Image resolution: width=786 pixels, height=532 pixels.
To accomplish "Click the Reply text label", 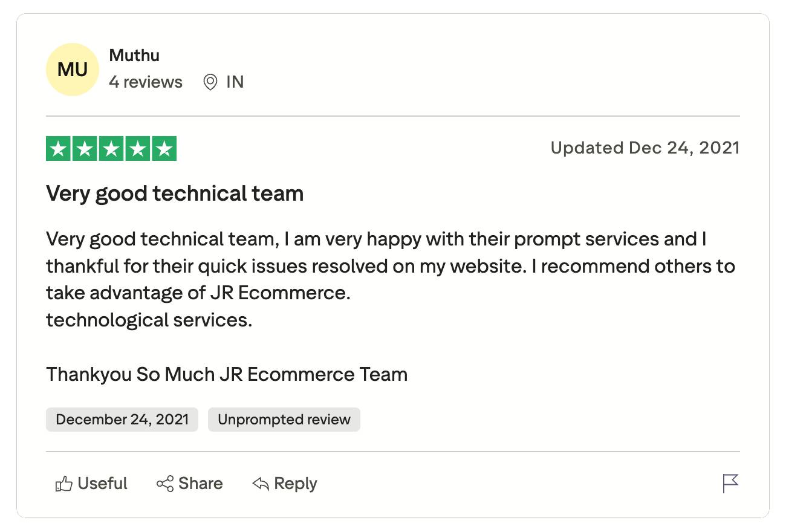I will tap(296, 484).
